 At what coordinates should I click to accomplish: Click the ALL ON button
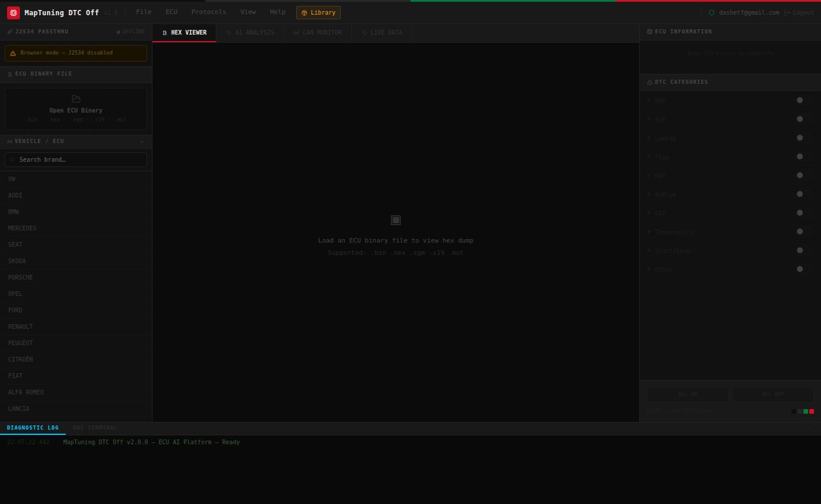(x=687, y=394)
